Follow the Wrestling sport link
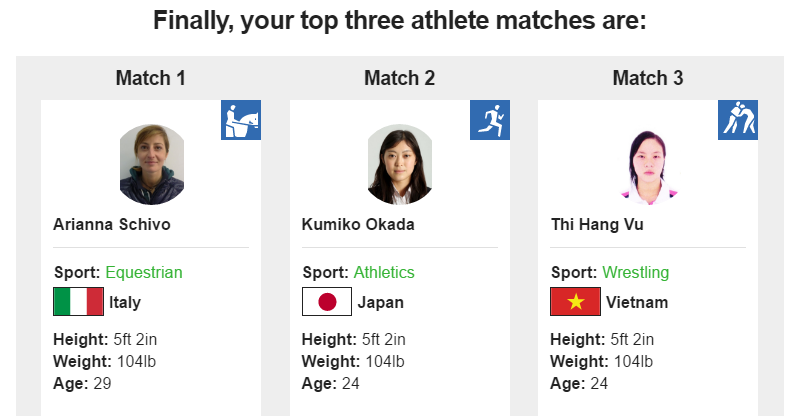The image size is (802, 416). coord(636,272)
